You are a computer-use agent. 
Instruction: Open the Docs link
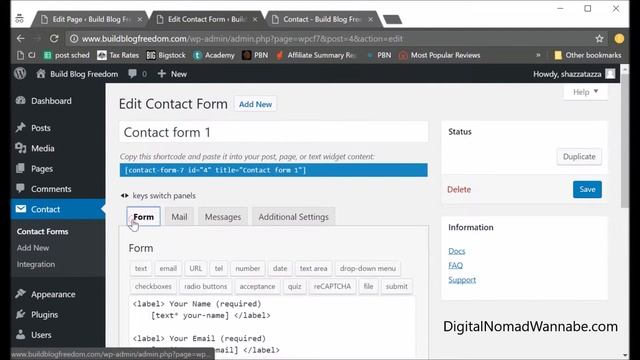[x=456, y=251]
